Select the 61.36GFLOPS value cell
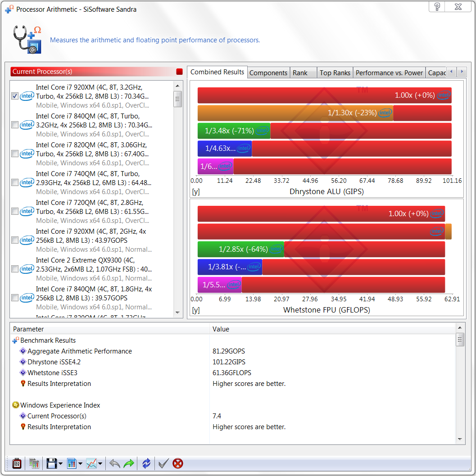 click(231, 373)
